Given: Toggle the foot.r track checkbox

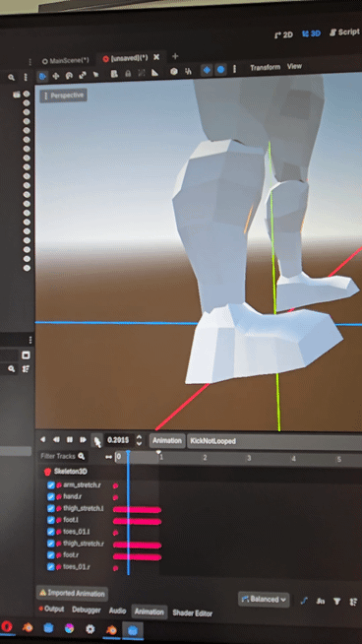Looking at the screenshot, I should pos(51,555).
